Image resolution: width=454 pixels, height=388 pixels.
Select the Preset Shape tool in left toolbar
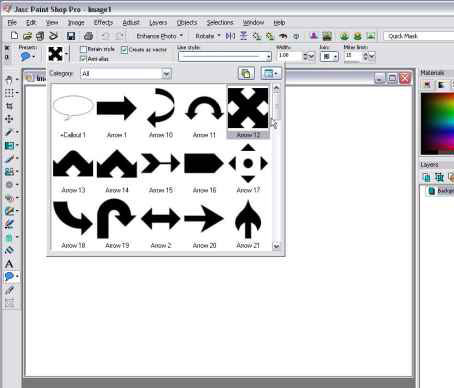[x=9, y=276]
